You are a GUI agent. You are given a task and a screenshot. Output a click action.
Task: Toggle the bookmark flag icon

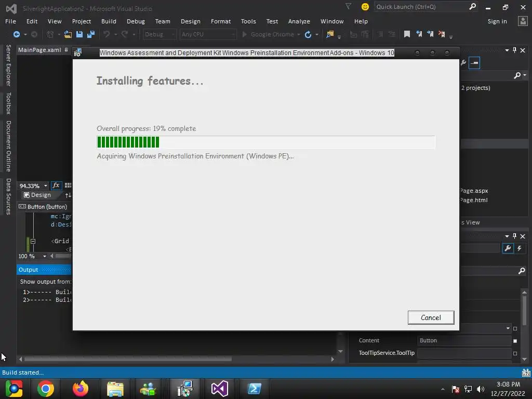click(407, 34)
